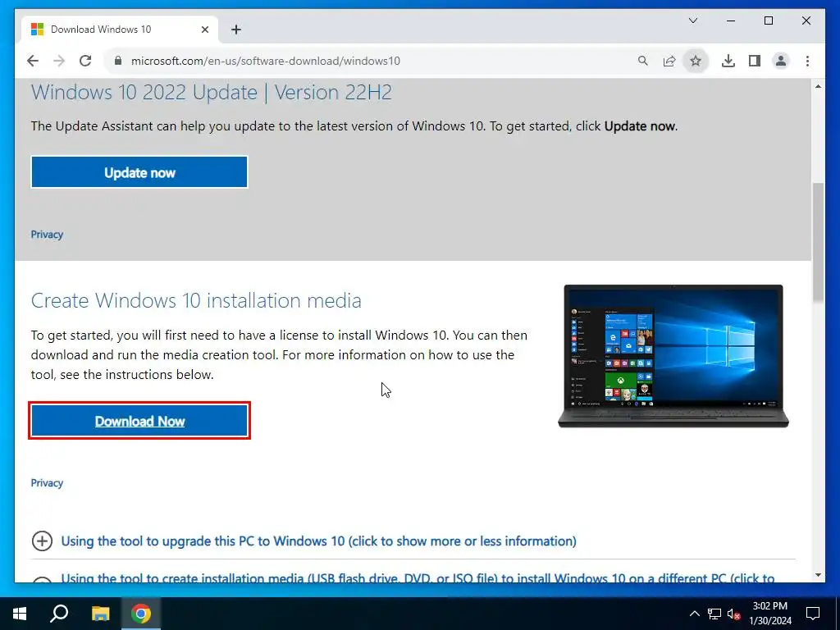Open Privacy link under Download Now

coord(47,482)
